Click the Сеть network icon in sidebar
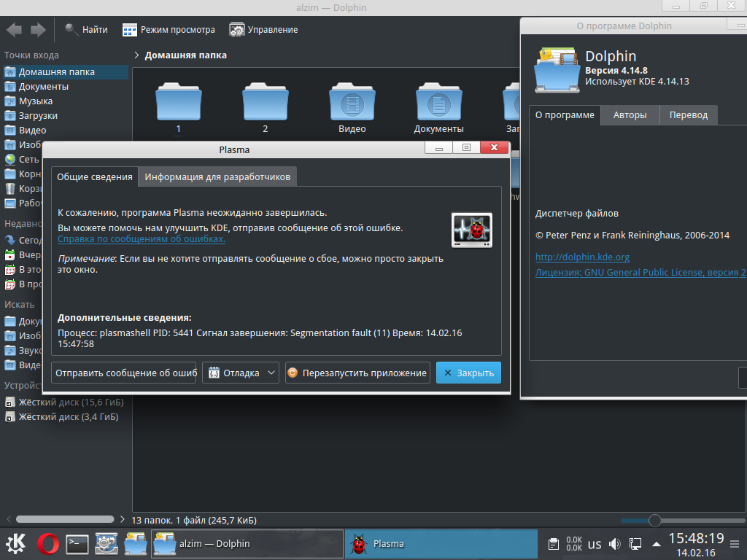Screen dimensions: 747x560 point(10,160)
